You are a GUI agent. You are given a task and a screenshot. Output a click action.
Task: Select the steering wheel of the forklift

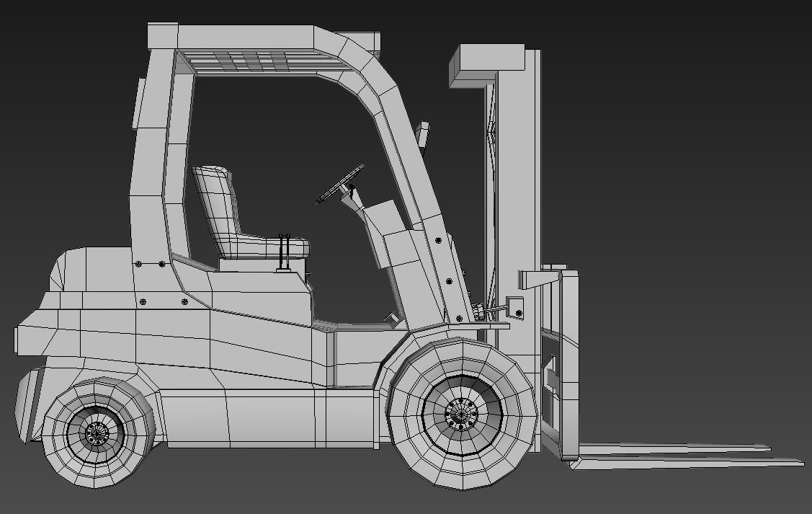(x=339, y=184)
